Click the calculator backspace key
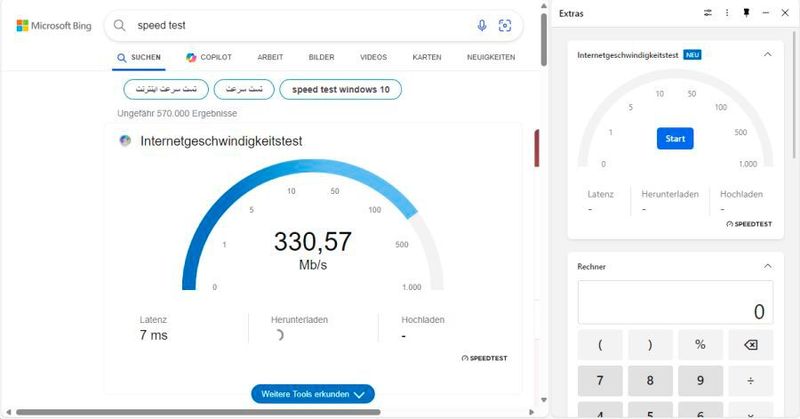 click(751, 345)
